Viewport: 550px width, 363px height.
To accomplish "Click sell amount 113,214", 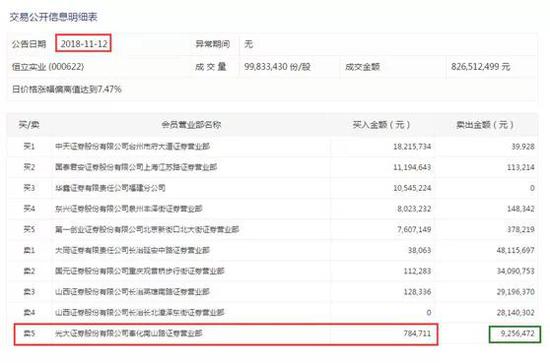I will coord(521,167).
